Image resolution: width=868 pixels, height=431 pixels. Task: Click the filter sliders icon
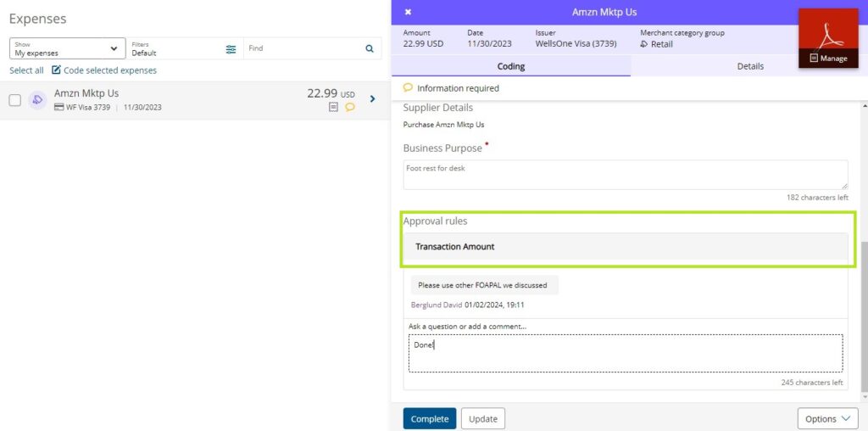coord(231,49)
